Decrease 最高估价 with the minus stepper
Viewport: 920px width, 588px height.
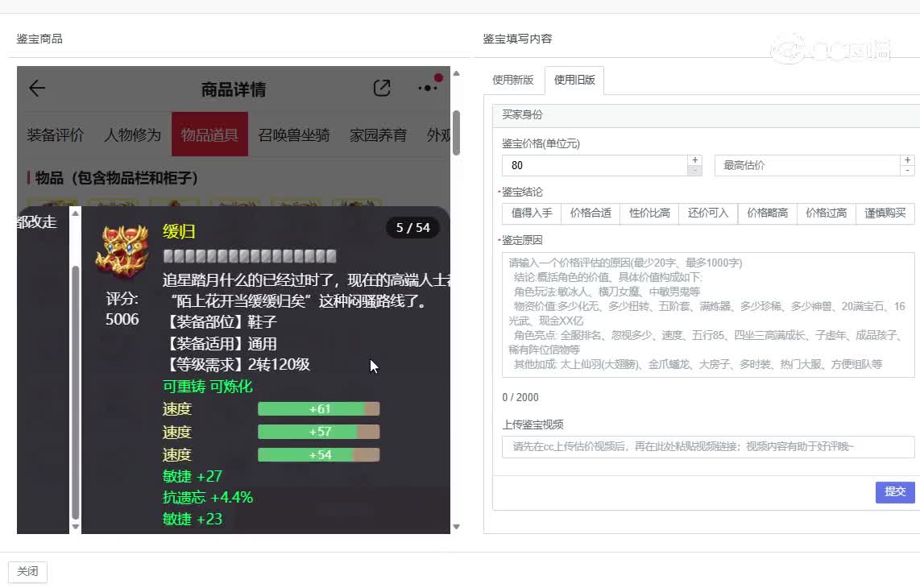908,171
